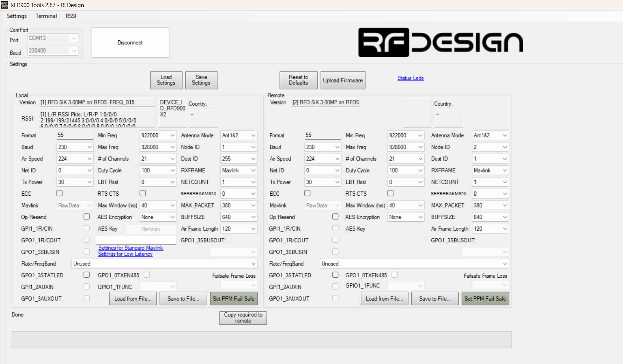Screen dimensions: 623x364
Task: Open local Air Frame Length dropdown
Action: pos(239,229)
